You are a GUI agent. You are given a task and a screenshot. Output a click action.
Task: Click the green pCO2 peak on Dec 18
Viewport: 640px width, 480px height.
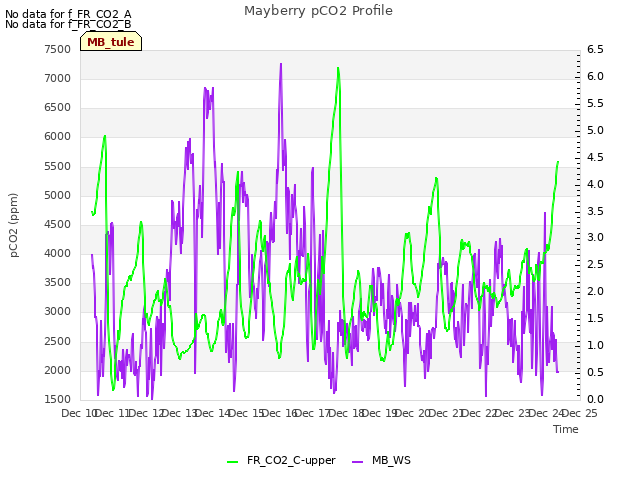338,69
